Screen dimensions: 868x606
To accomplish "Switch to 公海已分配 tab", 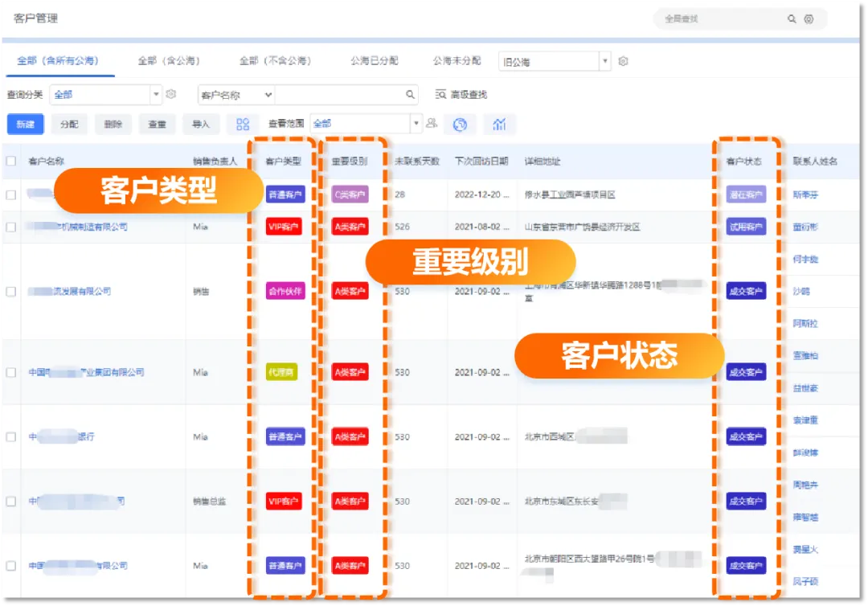I will tap(375, 61).
